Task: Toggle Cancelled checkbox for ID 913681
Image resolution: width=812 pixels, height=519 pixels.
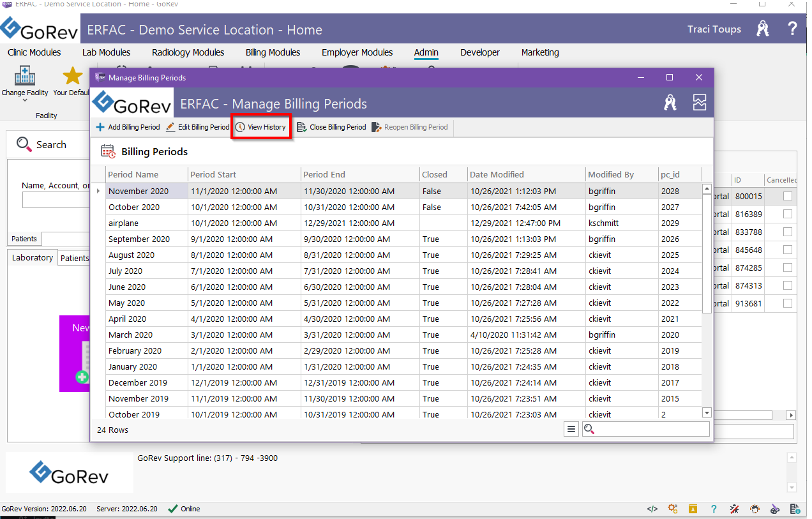Action: 788,303
